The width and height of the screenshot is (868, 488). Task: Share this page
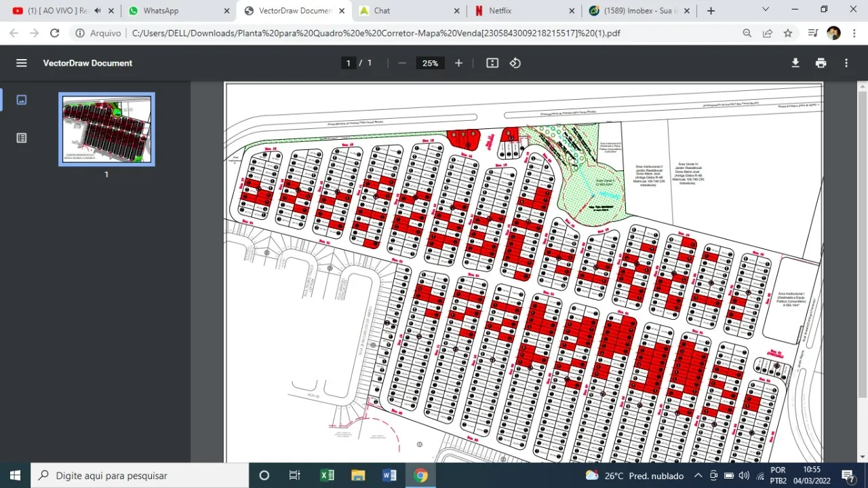(x=768, y=33)
